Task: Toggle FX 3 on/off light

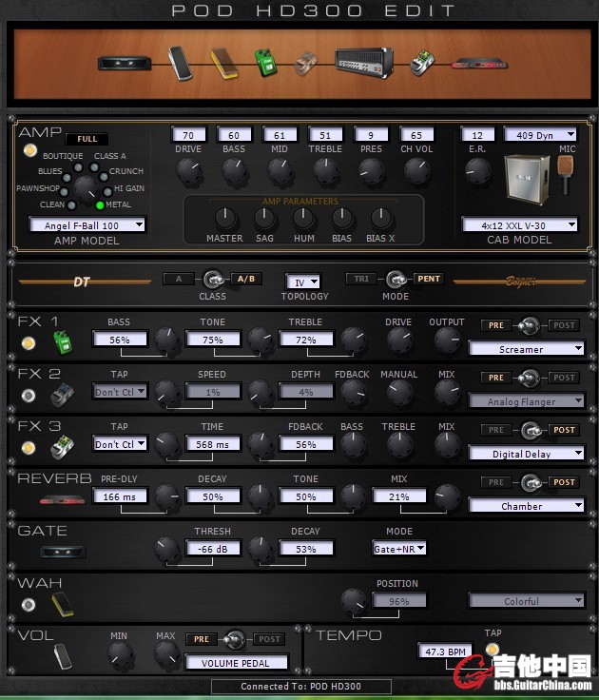Action: 29,448
